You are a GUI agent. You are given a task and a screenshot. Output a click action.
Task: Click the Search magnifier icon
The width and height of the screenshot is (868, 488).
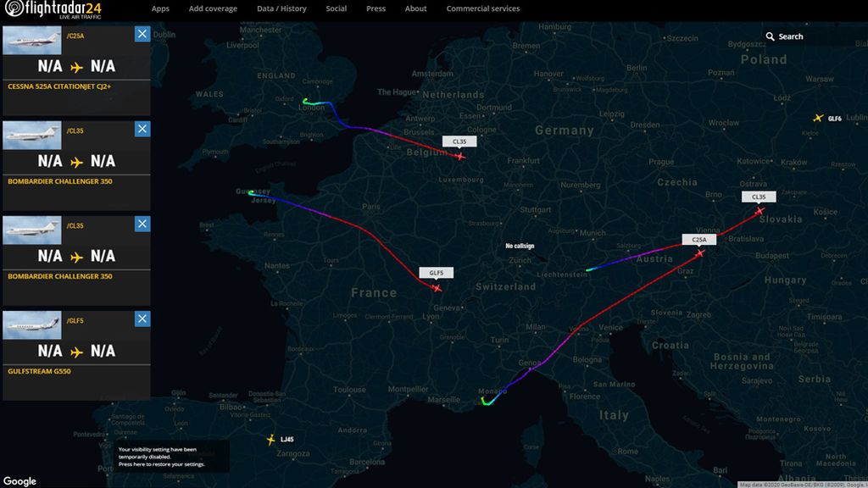[770, 36]
